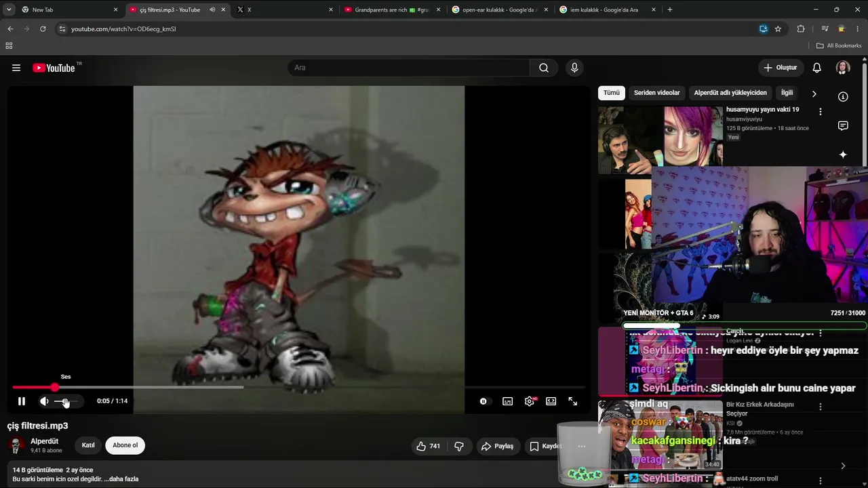The image size is (868, 488).
Task: Select the Seriden videolar filter chip
Action: 656,93
